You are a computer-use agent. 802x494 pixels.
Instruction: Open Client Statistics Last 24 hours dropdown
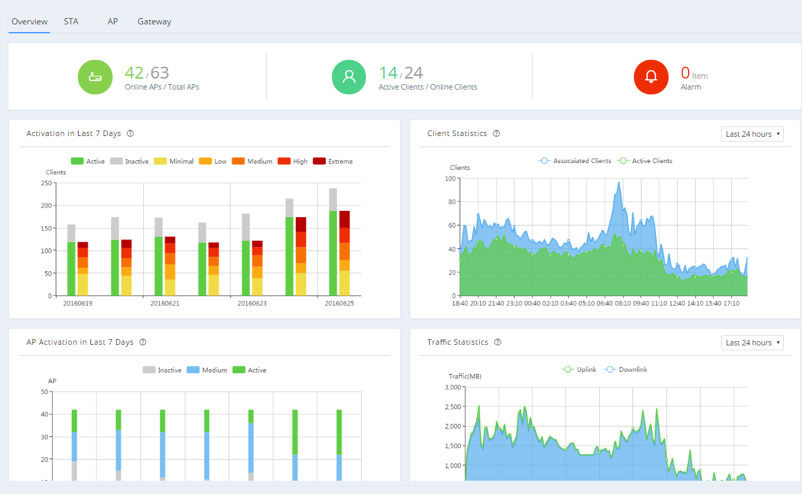[752, 134]
